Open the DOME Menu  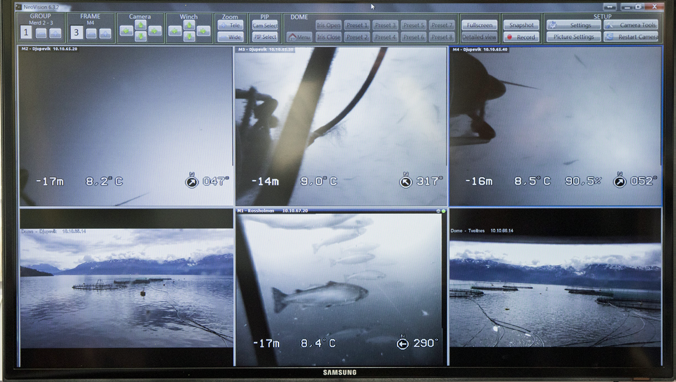(x=299, y=38)
